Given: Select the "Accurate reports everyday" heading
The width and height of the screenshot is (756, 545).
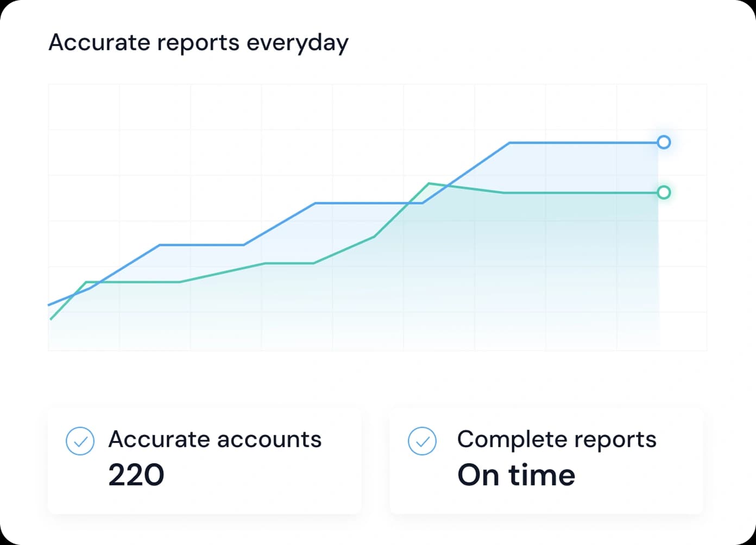Looking at the screenshot, I should point(198,42).
